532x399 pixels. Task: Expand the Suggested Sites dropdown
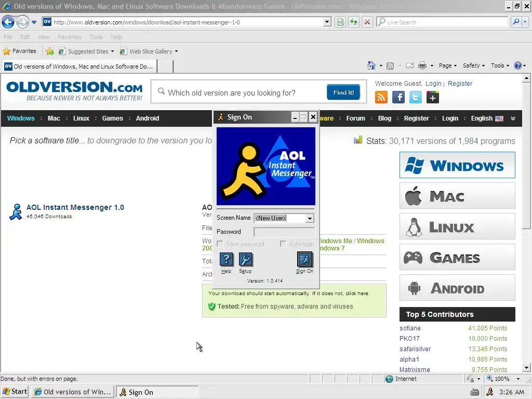[x=112, y=51]
